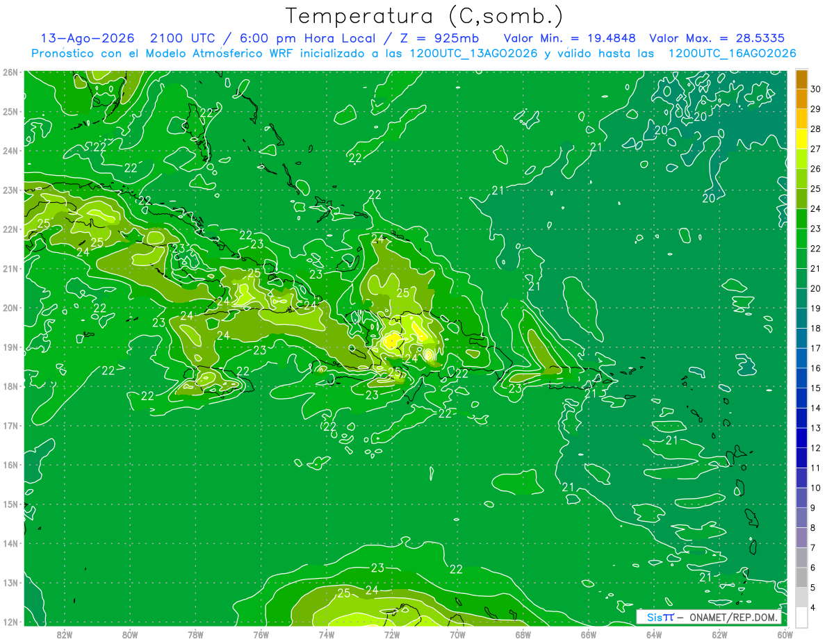Screen dimensions: 834x644
Task: Click the colorbar label '30'
Action: (815, 89)
